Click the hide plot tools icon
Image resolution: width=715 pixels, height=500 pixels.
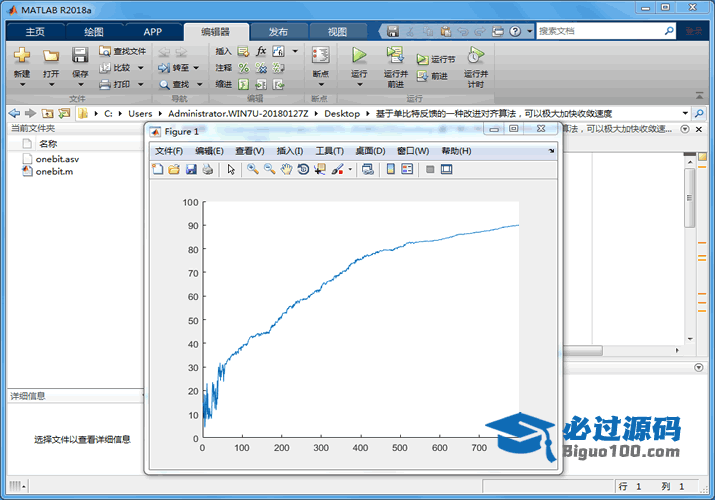click(430, 170)
